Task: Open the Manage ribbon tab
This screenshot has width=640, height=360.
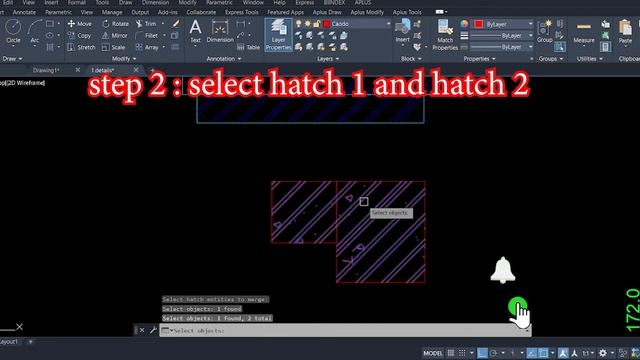Action: click(112, 12)
